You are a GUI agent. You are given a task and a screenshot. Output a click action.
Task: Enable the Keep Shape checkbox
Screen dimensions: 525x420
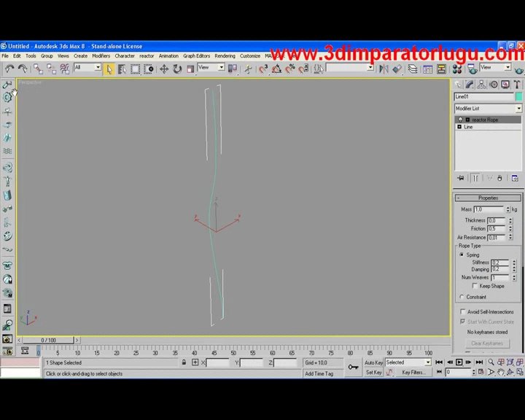(475, 286)
